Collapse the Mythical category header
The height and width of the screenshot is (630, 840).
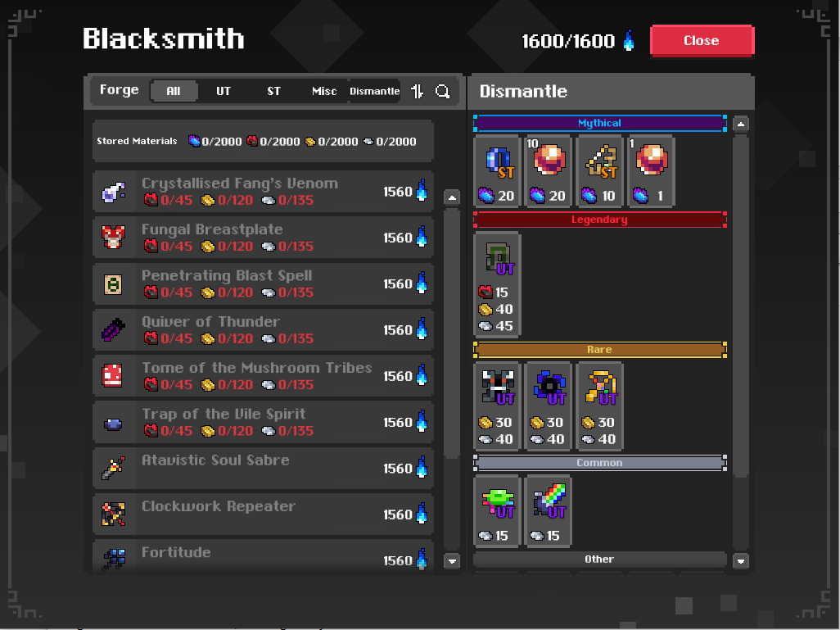[600, 124]
